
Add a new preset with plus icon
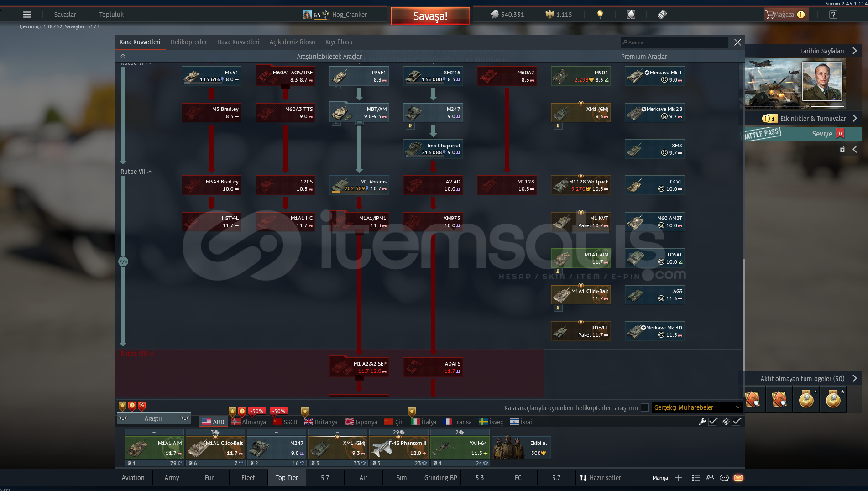679,478
